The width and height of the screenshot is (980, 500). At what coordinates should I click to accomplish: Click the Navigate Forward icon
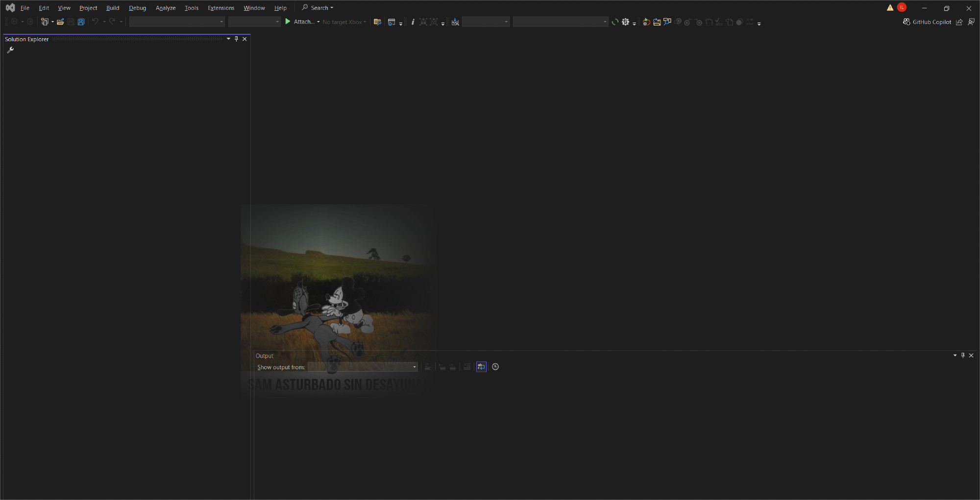pyautogui.click(x=30, y=22)
